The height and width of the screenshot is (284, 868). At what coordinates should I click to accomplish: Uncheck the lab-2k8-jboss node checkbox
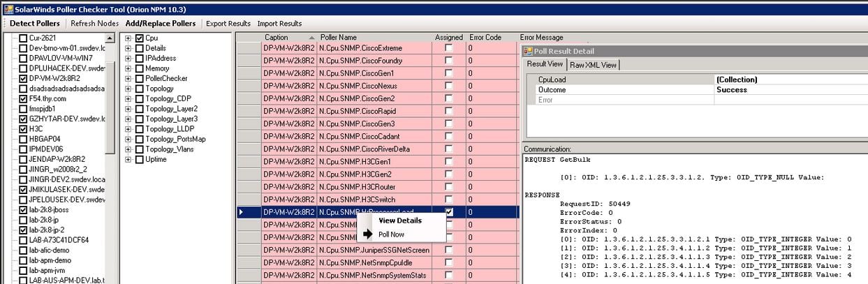tap(24, 209)
